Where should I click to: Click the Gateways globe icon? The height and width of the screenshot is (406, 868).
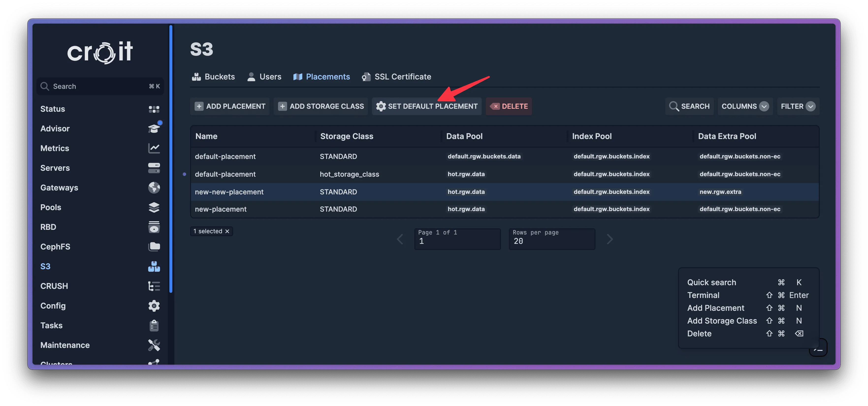(x=154, y=188)
